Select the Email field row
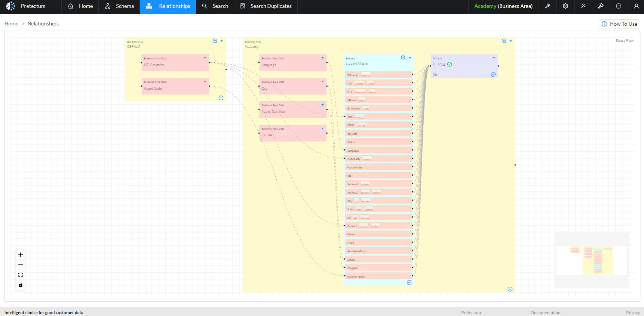The width and height of the screenshot is (644, 316). (378, 243)
